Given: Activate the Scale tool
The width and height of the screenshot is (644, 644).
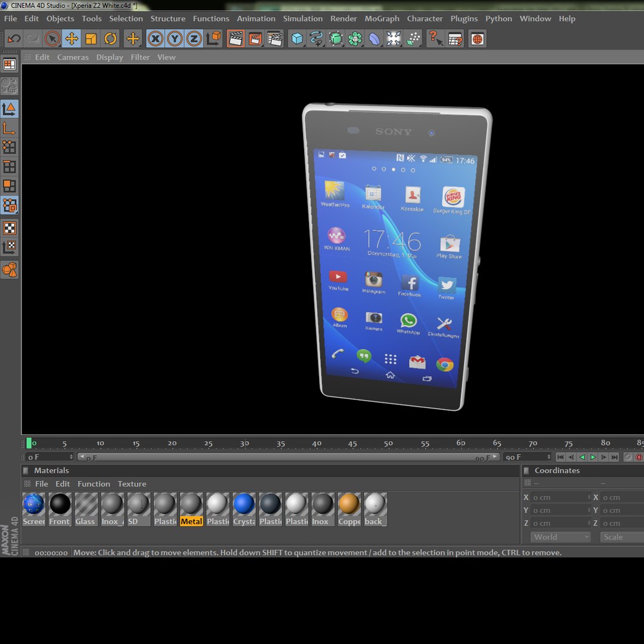Looking at the screenshot, I should coord(91,39).
